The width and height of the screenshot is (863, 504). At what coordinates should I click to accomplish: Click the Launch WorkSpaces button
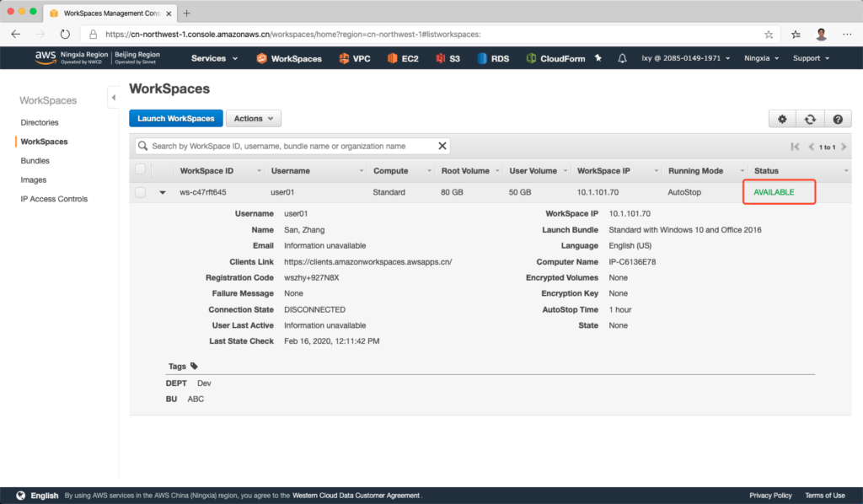(176, 119)
